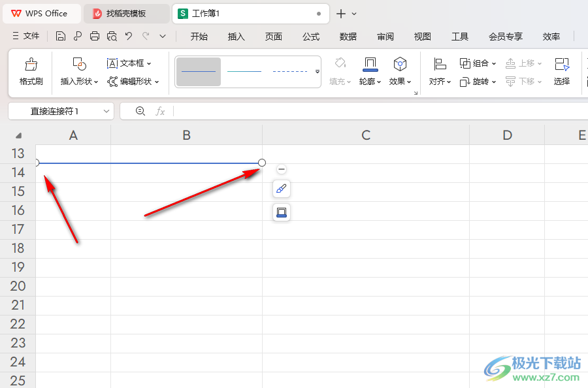Viewport: 588px width, 388px height.
Task: Click the floating brush style icon near line
Action: click(x=281, y=189)
